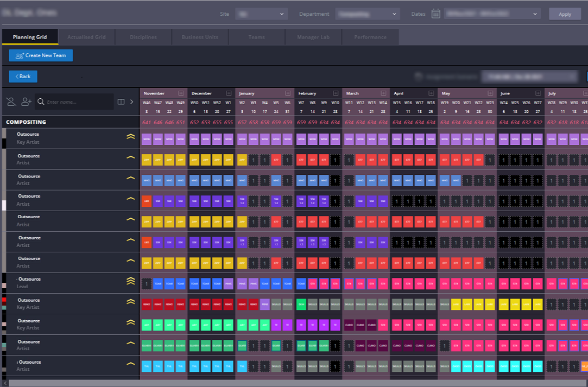Open the Performance tab

pos(370,37)
